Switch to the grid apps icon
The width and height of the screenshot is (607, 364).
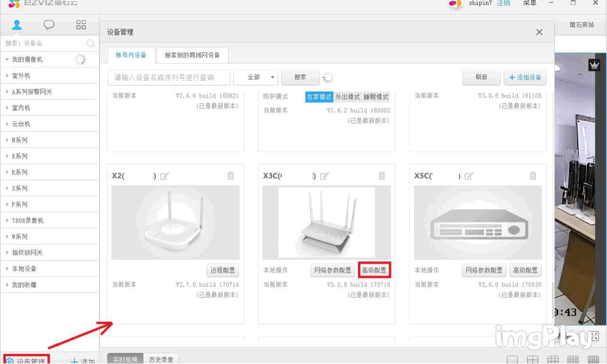point(81,25)
